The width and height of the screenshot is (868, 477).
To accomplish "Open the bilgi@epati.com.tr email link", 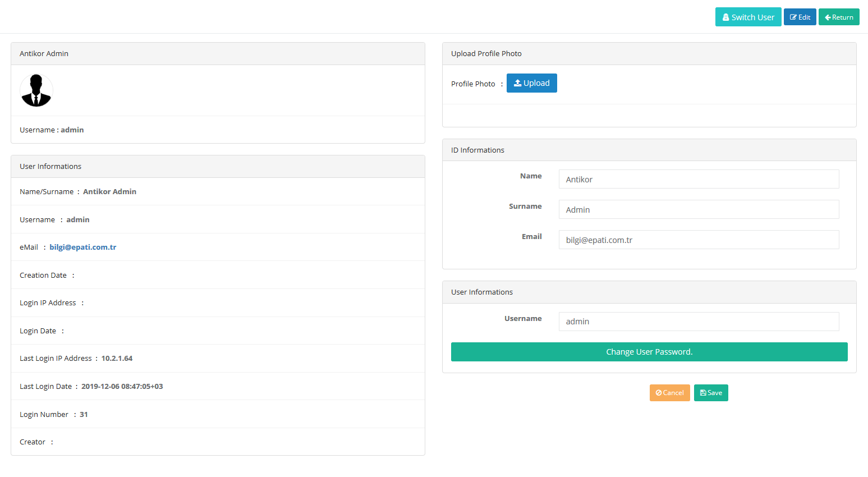I will coord(83,247).
